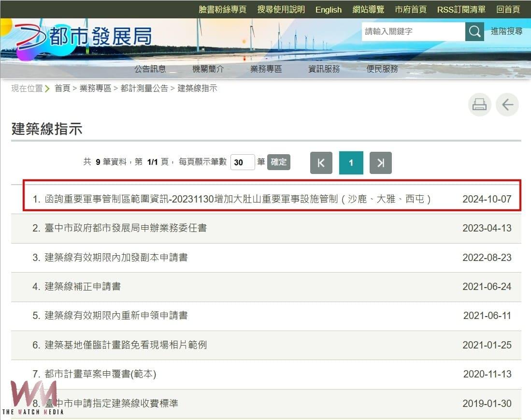Viewport: 531px width, 420px height.
Task: Click the magnifier search icon button
Action: [474, 31]
